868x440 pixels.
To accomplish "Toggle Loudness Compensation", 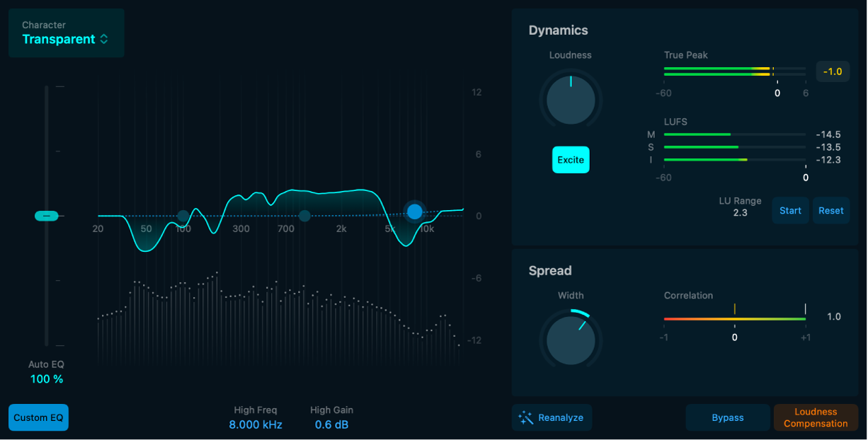I will click(x=816, y=417).
